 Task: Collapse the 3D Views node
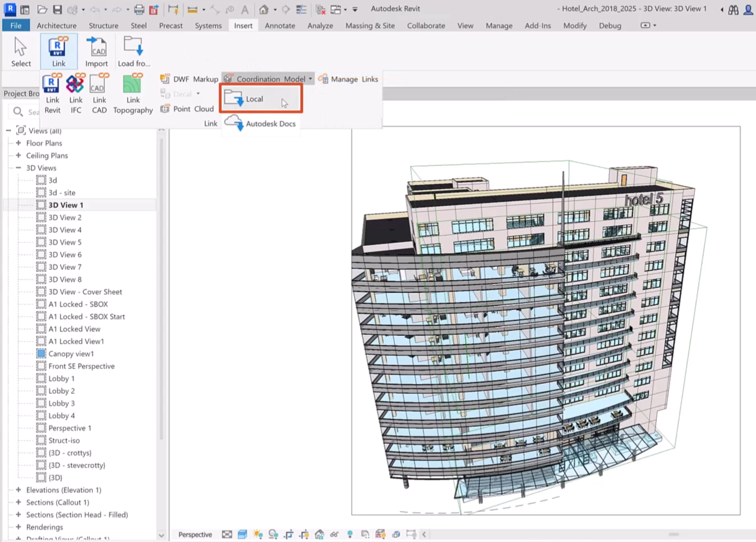[19, 168]
